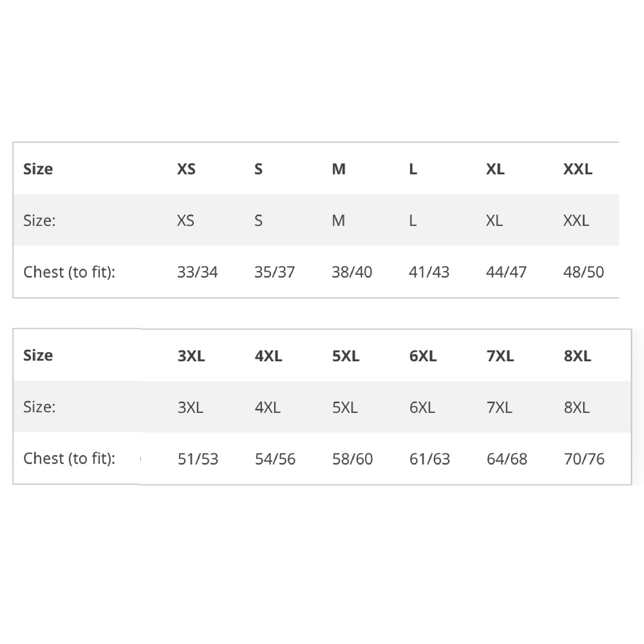The height and width of the screenshot is (644, 644).
Task: Select the 35/37 chest value
Action: tap(274, 272)
